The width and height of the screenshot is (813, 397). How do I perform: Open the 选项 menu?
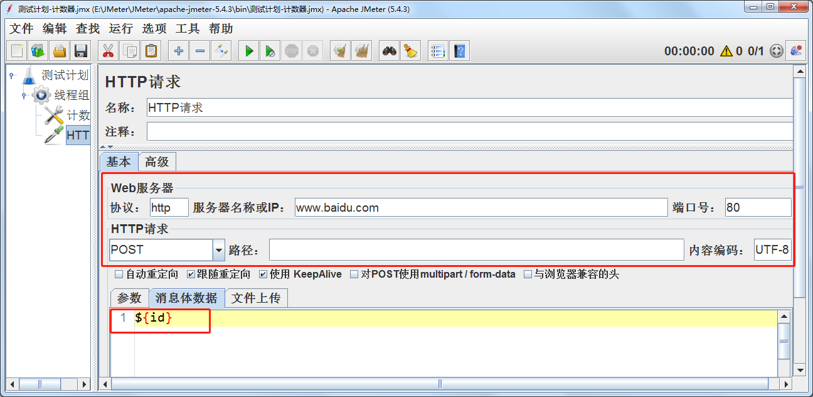click(155, 29)
